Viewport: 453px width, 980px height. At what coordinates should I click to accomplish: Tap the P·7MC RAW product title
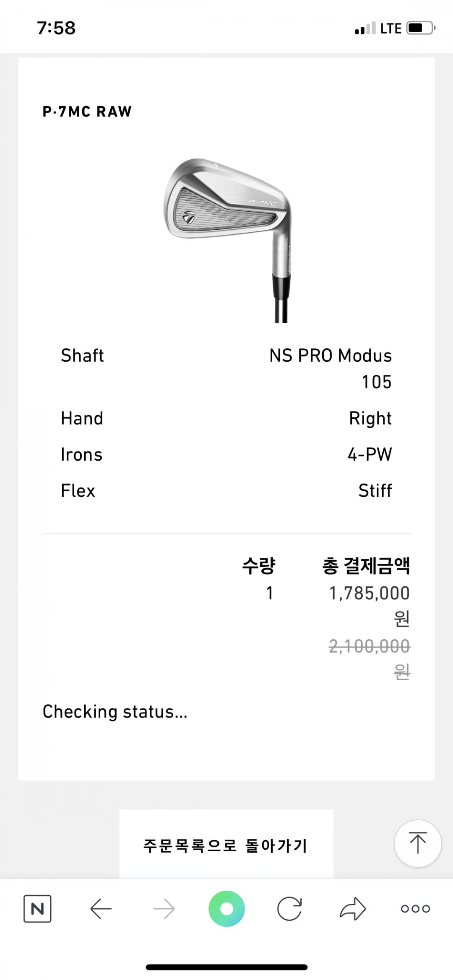[87, 111]
